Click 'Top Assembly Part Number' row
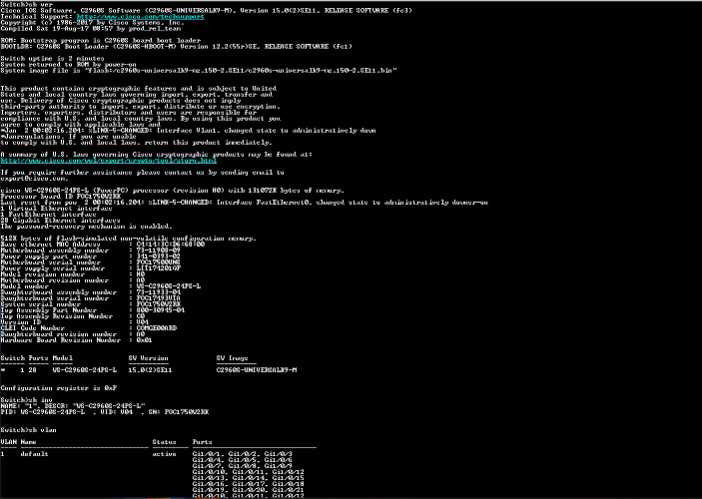This screenshot has height=499, width=702. [92, 310]
